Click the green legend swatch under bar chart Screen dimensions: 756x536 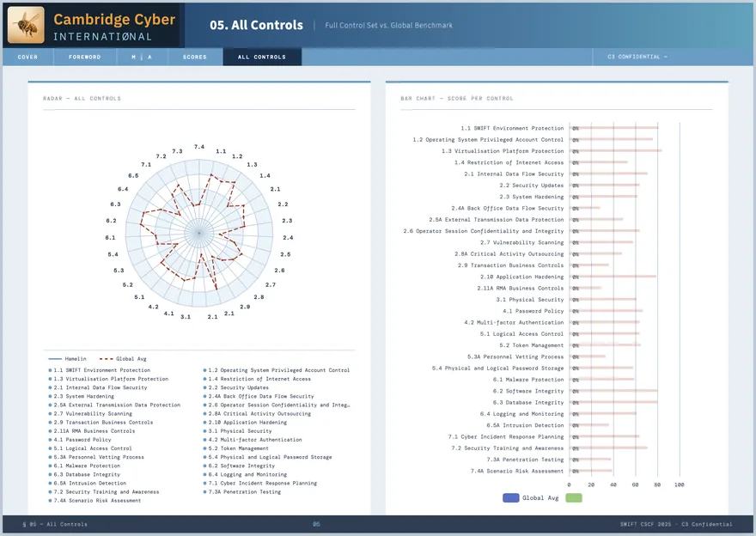pyautogui.click(x=573, y=498)
